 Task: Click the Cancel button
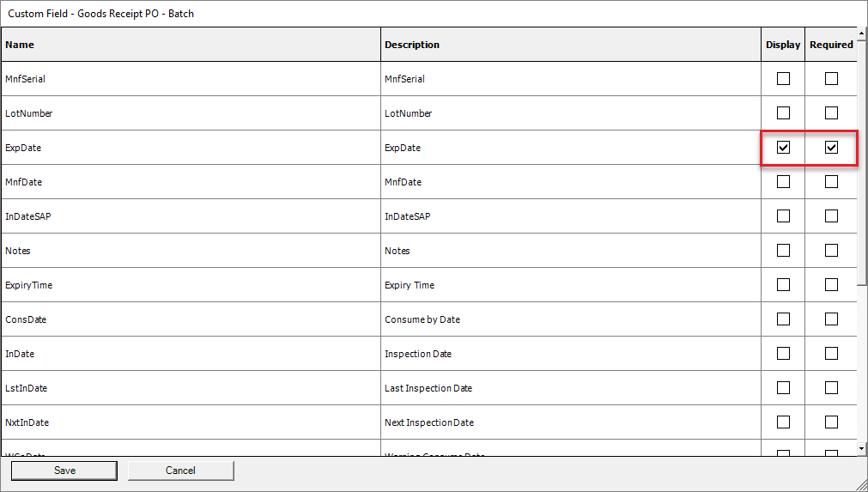(180, 471)
